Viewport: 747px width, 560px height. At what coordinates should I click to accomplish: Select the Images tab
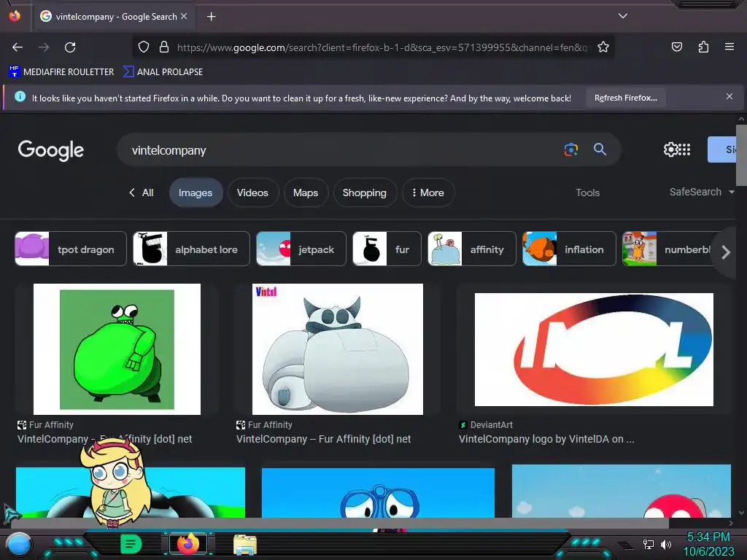[196, 192]
